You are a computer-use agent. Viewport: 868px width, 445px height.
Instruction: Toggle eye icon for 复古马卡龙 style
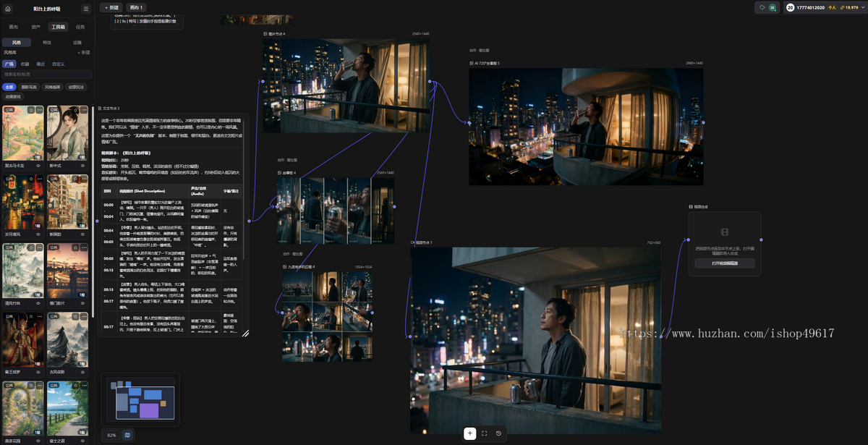tap(39, 166)
